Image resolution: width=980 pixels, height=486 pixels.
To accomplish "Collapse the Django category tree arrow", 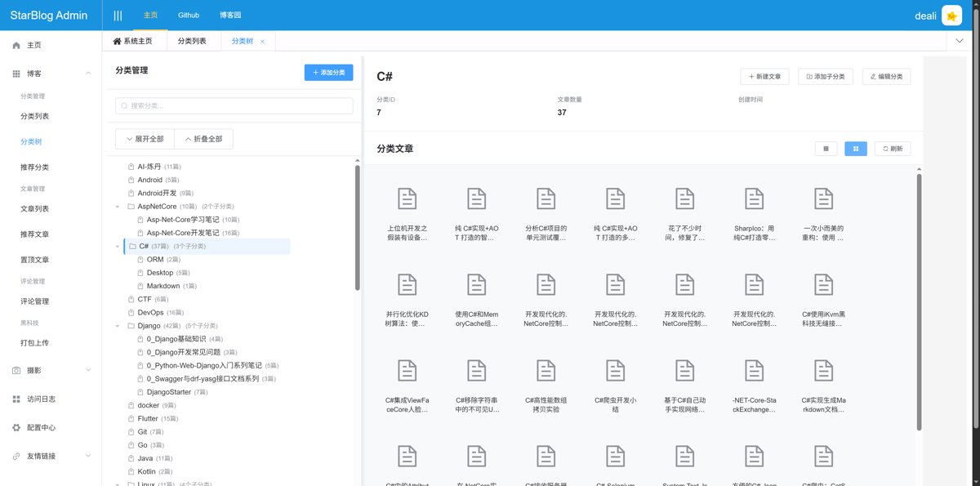I will tap(118, 326).
